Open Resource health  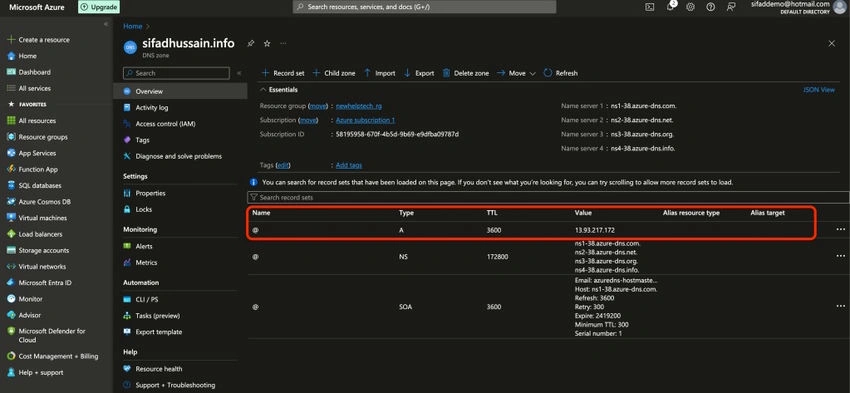click(158, 369)
